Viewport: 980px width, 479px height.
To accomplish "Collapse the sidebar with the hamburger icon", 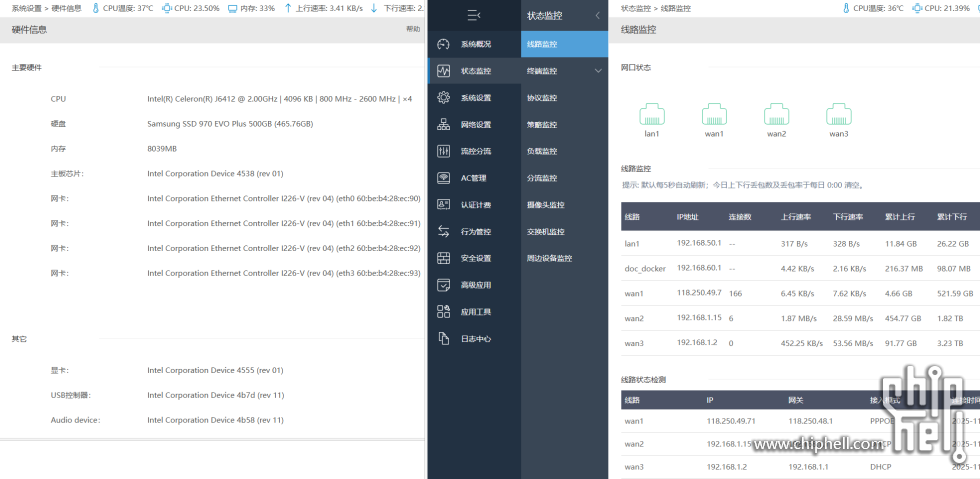I will [474, 16].
